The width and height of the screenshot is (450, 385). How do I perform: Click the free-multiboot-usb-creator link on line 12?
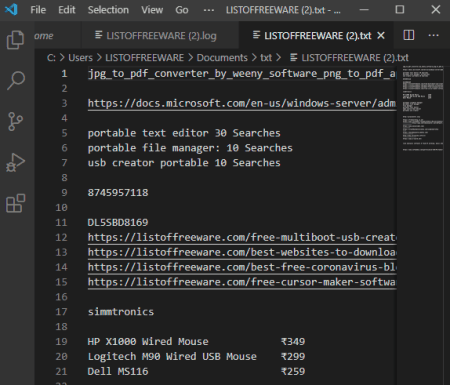(x=242, y=237)
